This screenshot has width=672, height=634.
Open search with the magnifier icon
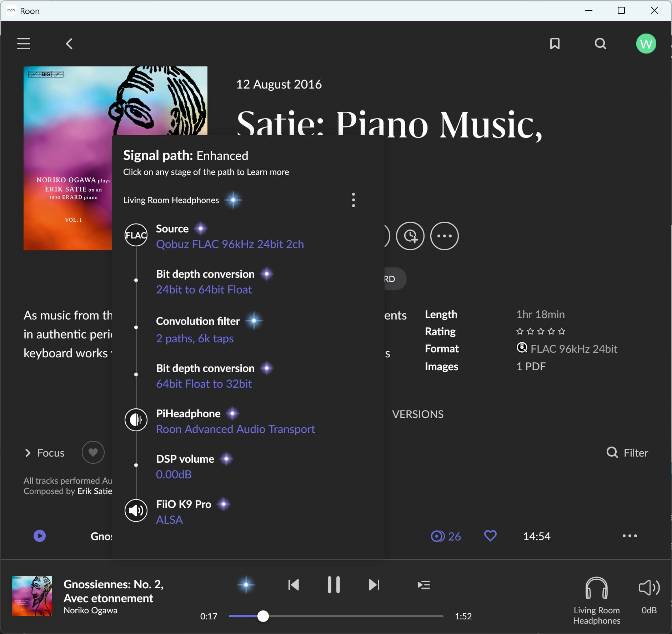(x=600, y=44)
